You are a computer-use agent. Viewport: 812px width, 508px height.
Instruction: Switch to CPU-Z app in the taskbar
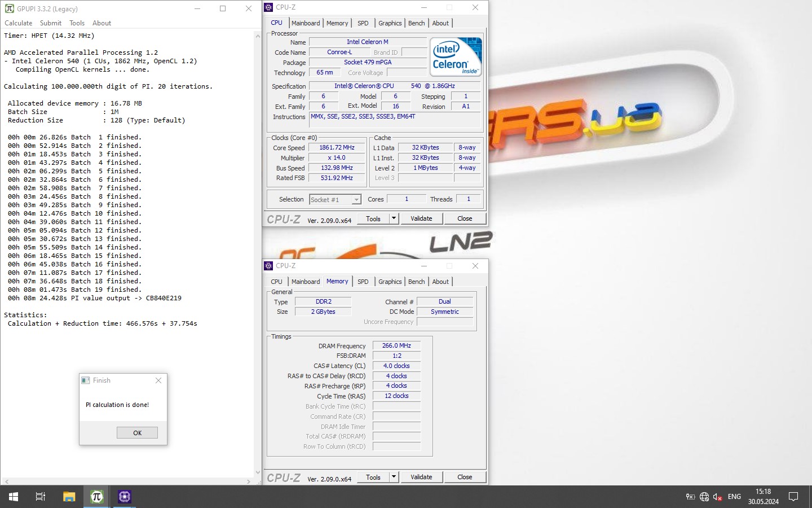coord(124,497)
